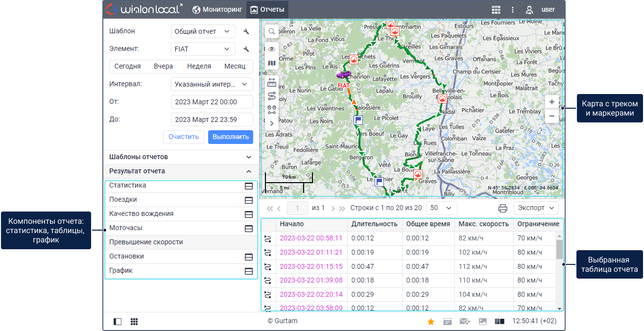The image size is (644, 331).
Task: Click the table vertical scrollbar thumb
Action: coord(559,250)
